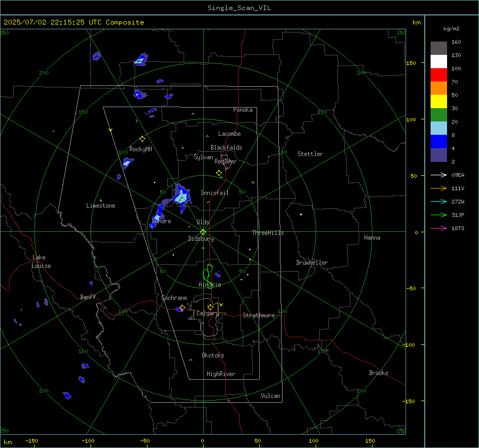Click the Okotoks label

pos(213,355)
